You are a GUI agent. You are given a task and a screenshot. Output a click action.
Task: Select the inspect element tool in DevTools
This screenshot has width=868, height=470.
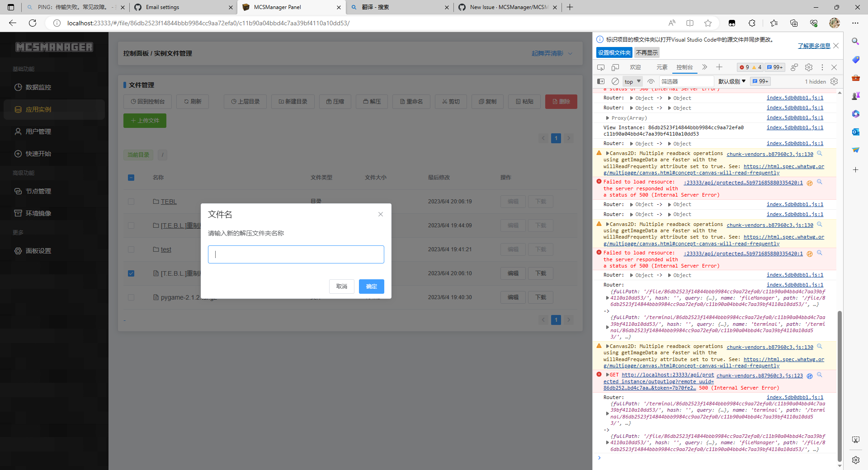[601, 67]
